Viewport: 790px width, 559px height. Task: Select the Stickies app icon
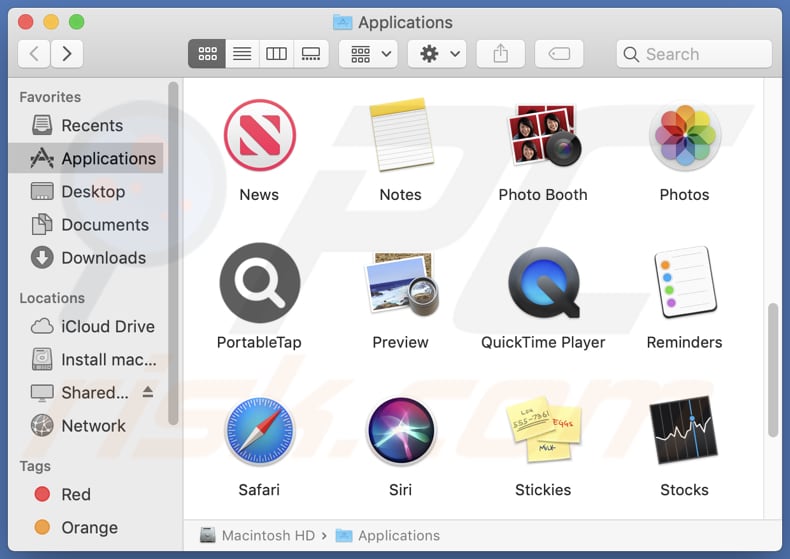pyautogui.click(x=543, y=430)
